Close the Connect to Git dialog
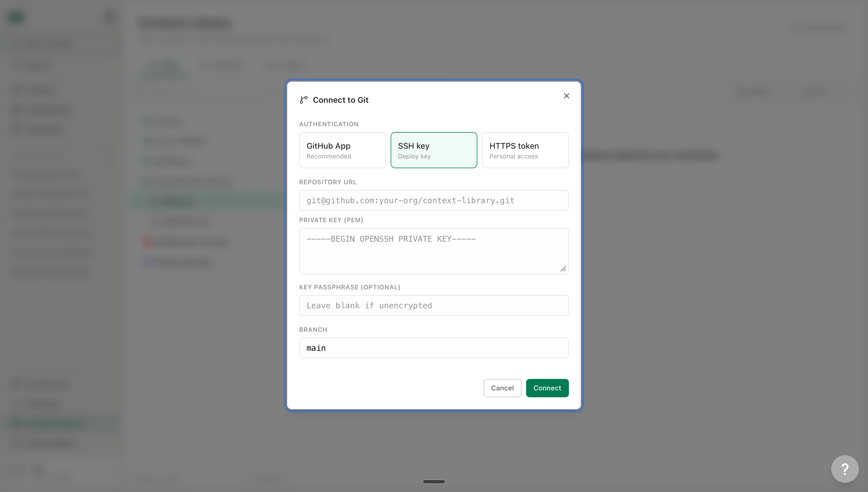The width and height of the screenshot is (868, 492). click(x=566, y=96)
